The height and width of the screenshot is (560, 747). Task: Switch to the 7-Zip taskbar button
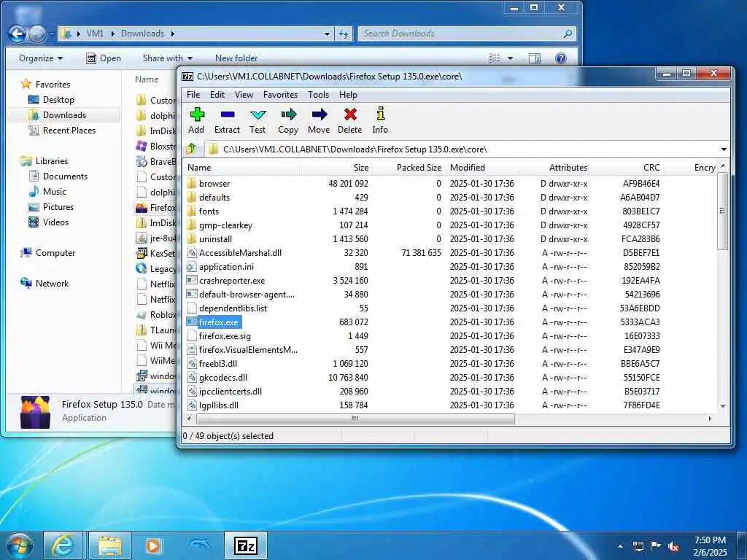(245, 545)
